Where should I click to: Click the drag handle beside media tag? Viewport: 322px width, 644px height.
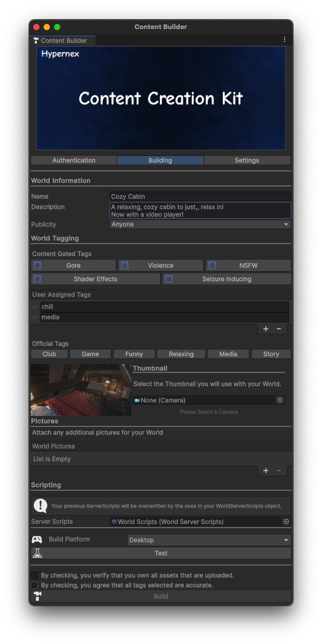point(35,317)
